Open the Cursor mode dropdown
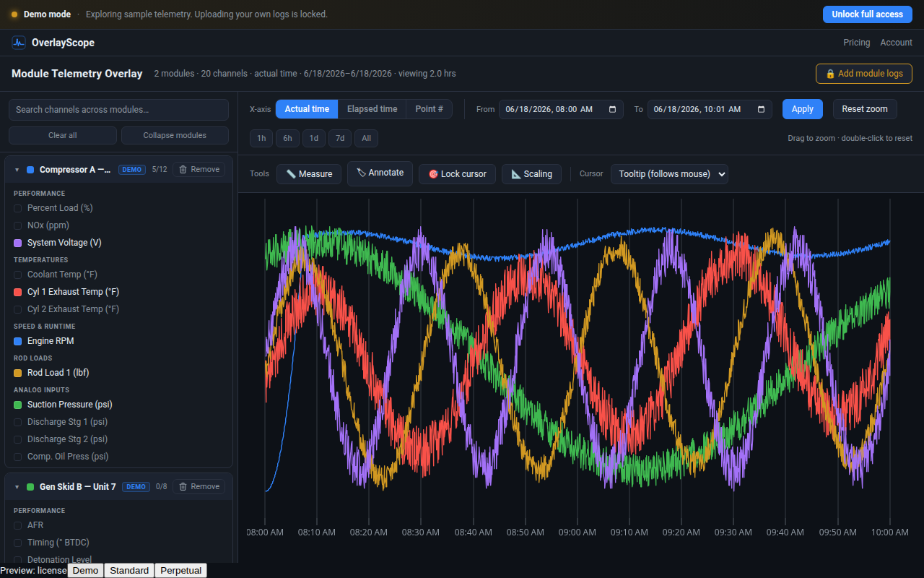 coord(669,174)
